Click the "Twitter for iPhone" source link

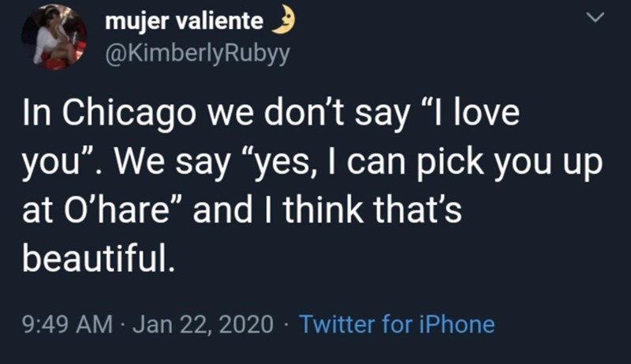pos(398,324)
